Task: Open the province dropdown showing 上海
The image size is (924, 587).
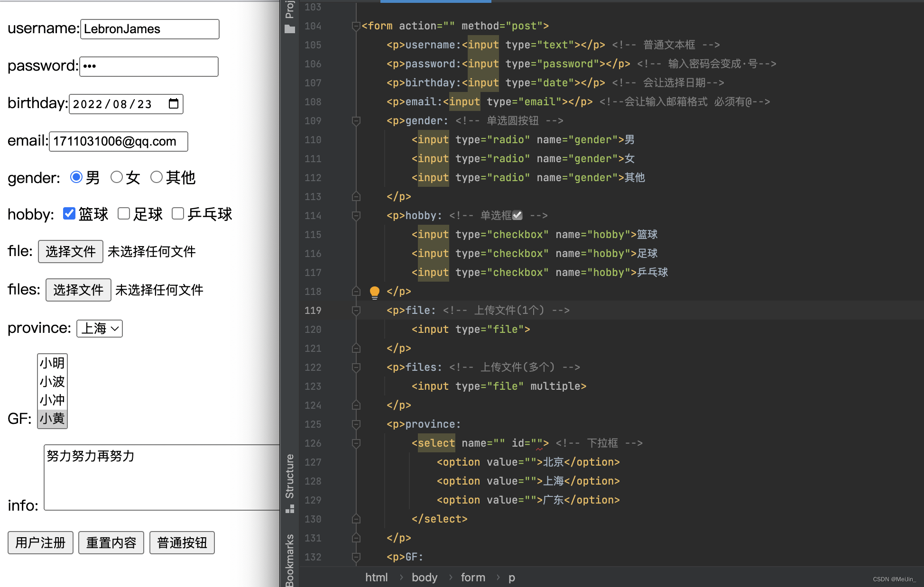Action: click(100, 329)
